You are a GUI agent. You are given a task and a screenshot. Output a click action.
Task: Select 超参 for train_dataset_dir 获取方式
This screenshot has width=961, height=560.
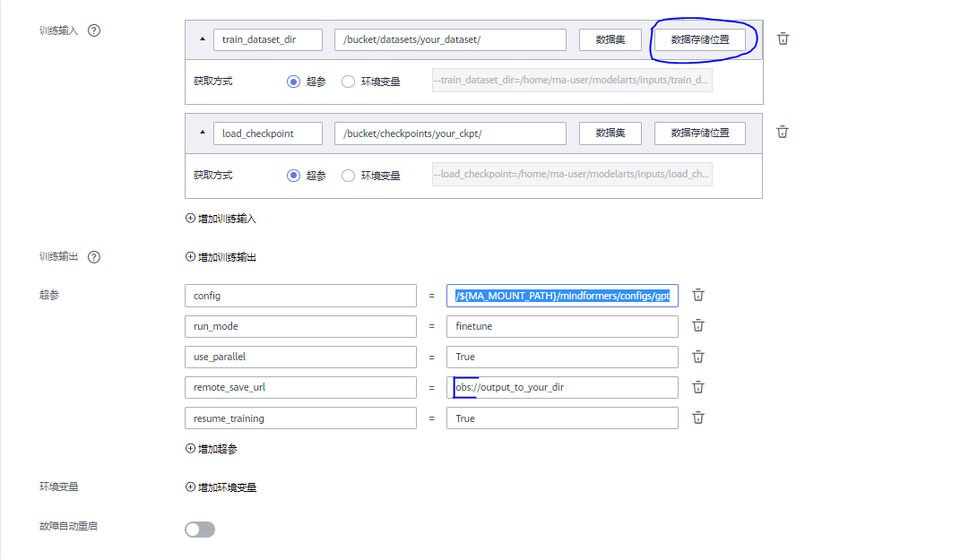point(293,82)
